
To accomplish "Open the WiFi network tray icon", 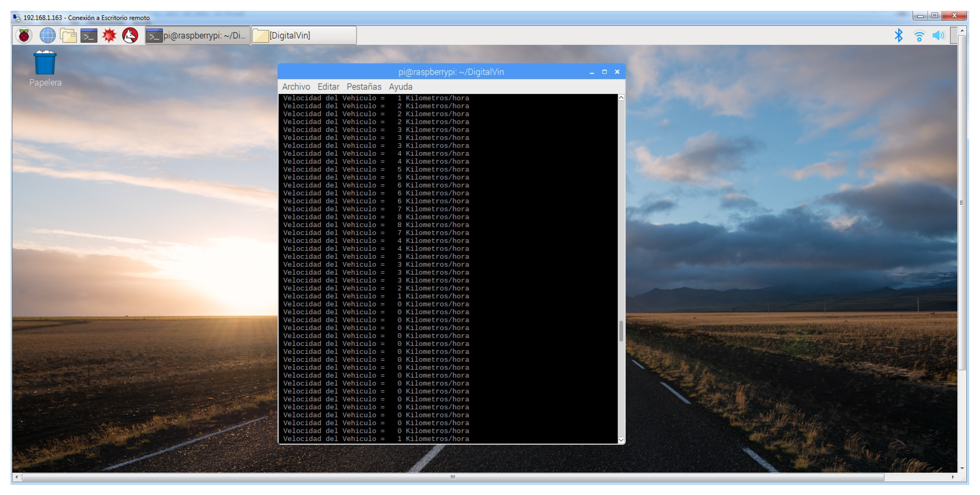I will 919,36.
